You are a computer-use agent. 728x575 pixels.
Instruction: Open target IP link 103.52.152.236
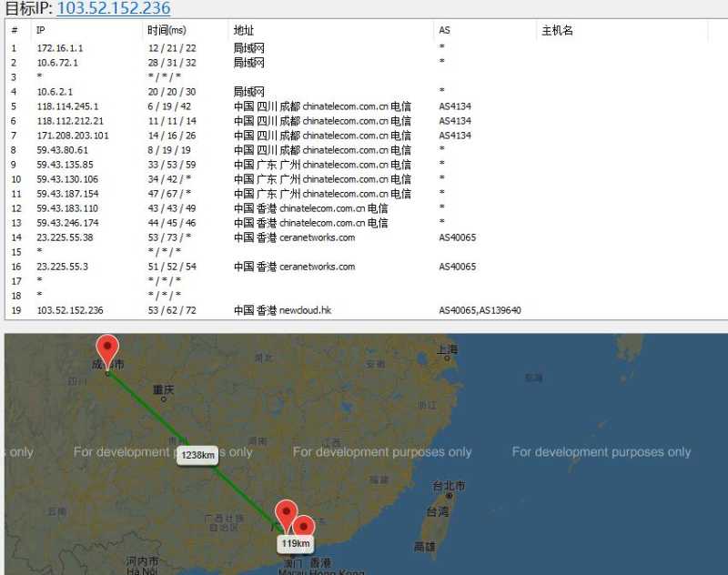point(114,8)
